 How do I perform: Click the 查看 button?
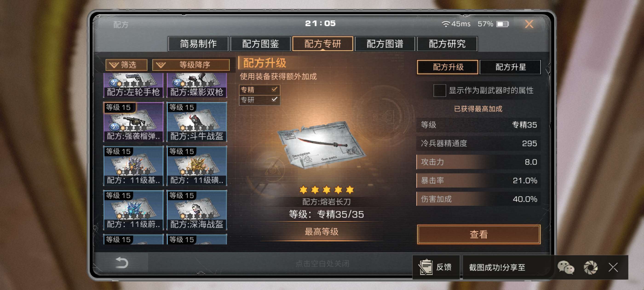(478, 234)
